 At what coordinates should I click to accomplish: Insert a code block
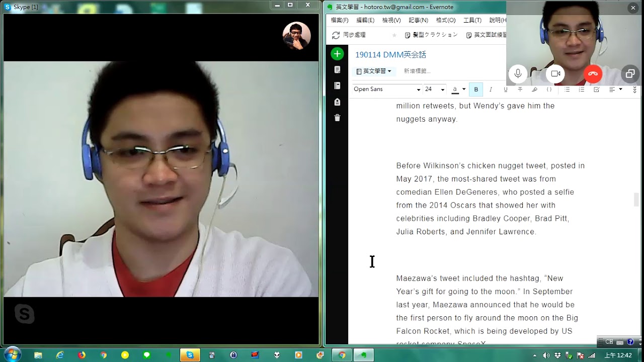point(549,89)
